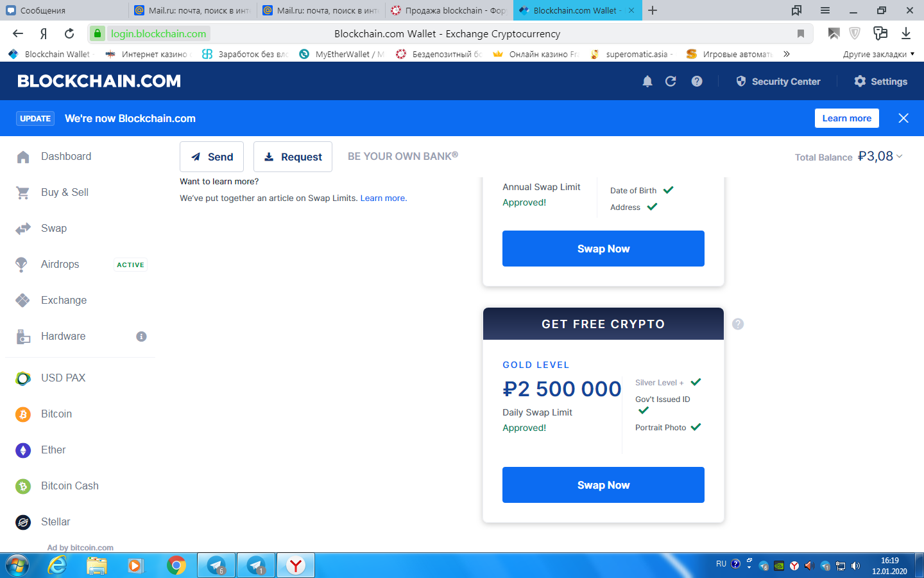Open the MyEtherWallet bookmark
The width and height of the screenshot is (924, 578).
343,54
